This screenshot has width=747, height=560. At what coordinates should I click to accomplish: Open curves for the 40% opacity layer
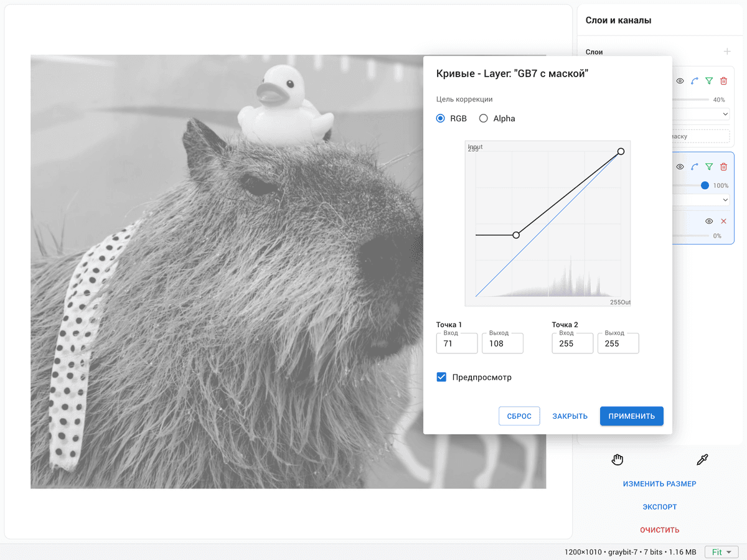(x=695, y=81)
